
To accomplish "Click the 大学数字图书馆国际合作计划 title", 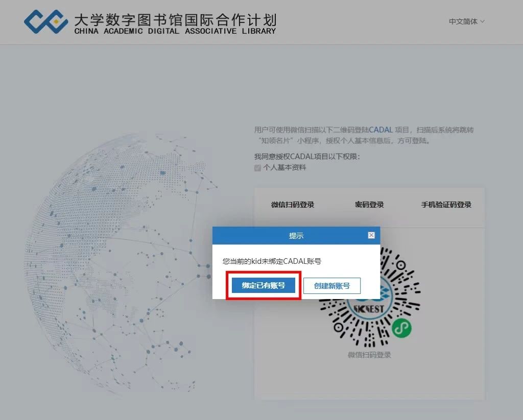I will click(x=175, y=20).
